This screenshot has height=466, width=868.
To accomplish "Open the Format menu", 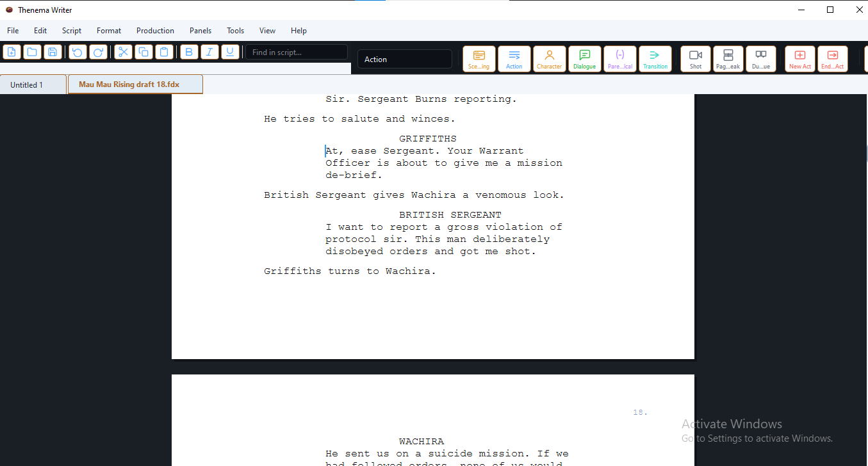I will pos(109,31).
